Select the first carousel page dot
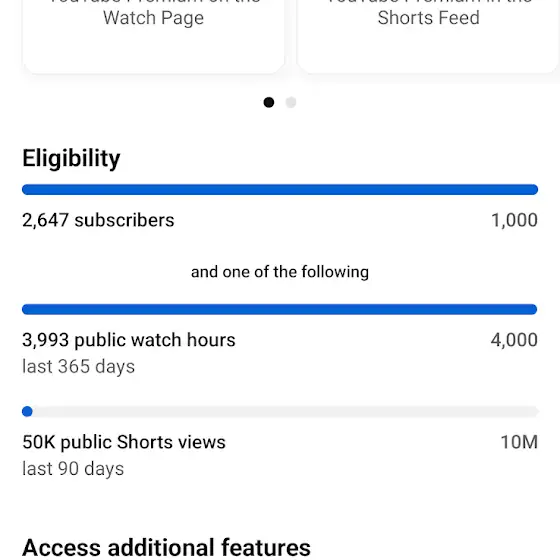The image size is (560, 560). [x=269, y=102]
